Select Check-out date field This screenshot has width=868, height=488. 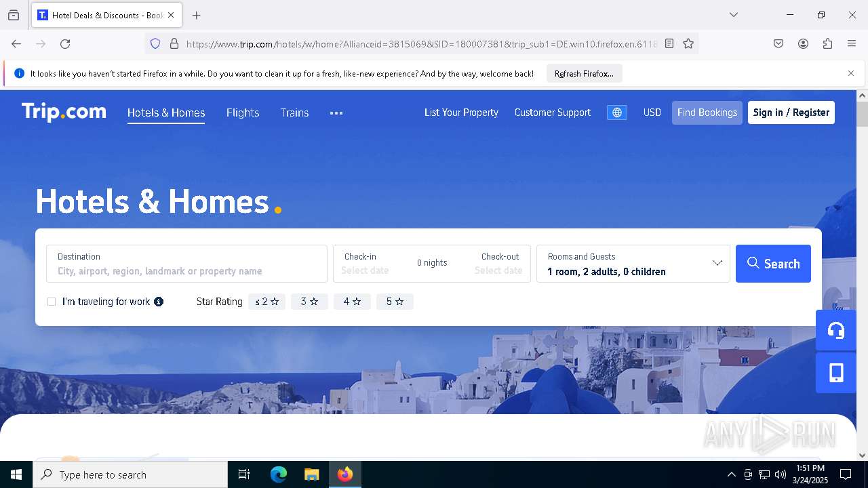coord(499,264)
